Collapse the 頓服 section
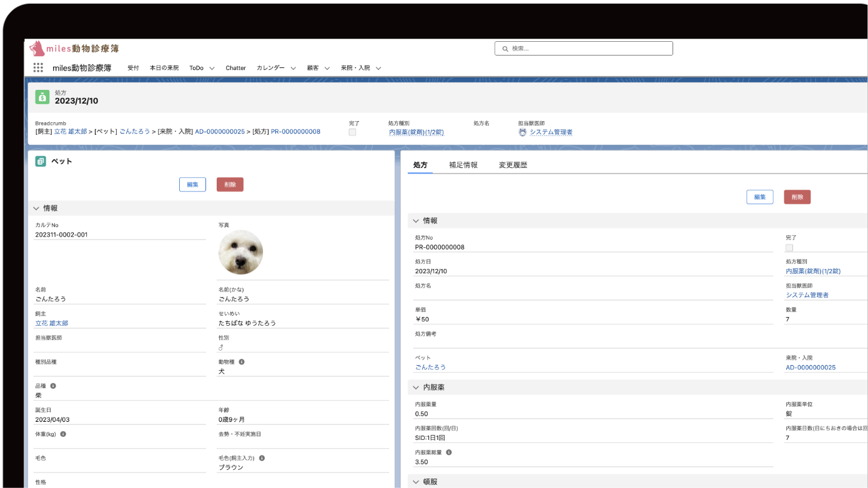Image resolution: width=868 pixels, height=488 pixels. coord(415,482)
